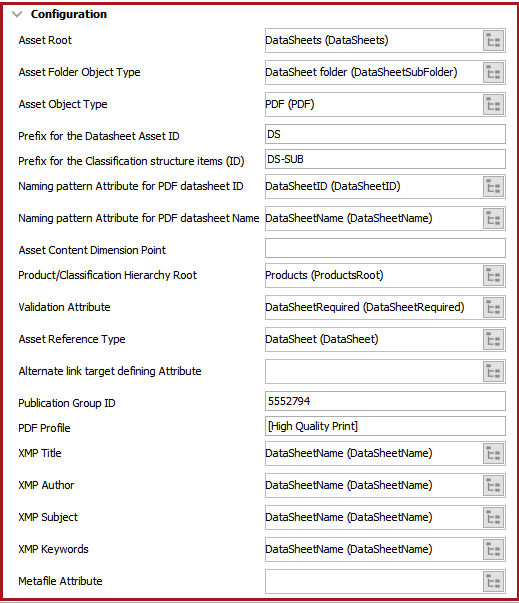Screen dimensions: 519x603
Task: Collapse the Configuration section chevron
Action: point(17,15)
